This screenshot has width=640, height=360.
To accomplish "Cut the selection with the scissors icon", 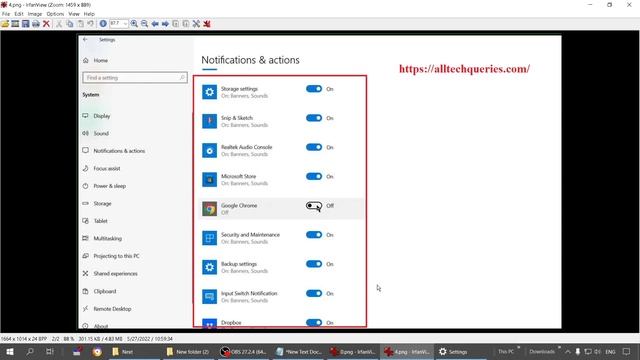I will click(x=59, y=24).
